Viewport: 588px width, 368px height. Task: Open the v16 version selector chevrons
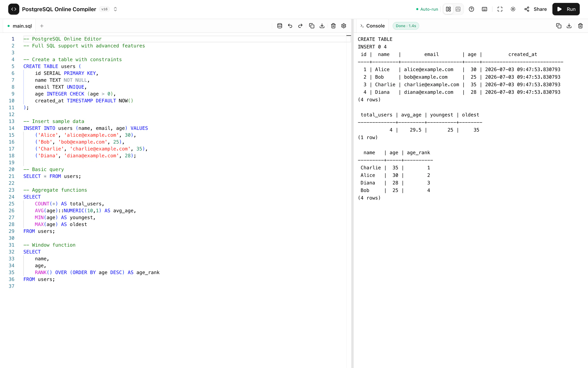116,9
